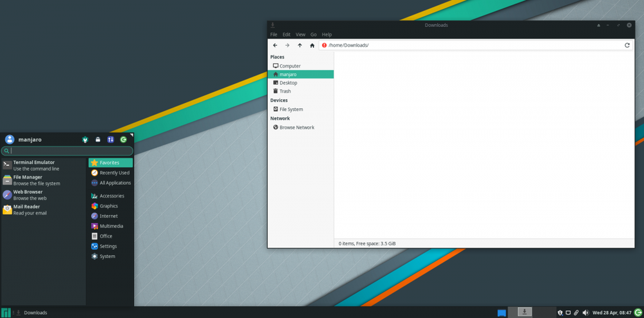
Task: Open the home folder via toolbar icon
Action: 312,46
